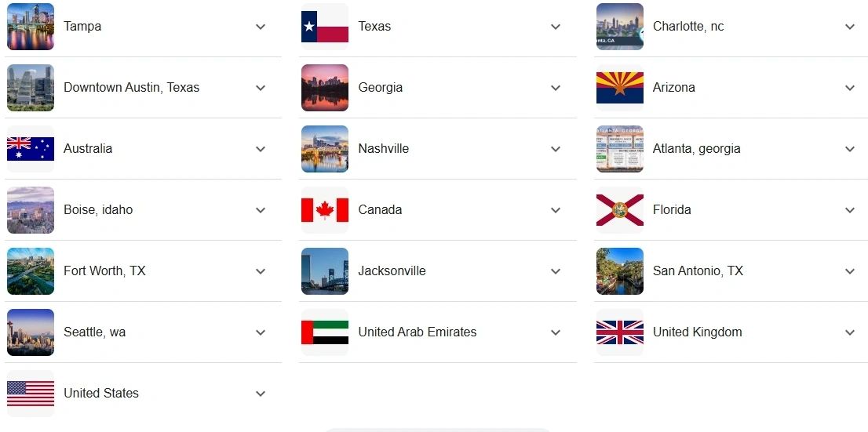Expand the Tampa entry chevron
This screenshot has width=868, height=432.
[x=261, y=27]
